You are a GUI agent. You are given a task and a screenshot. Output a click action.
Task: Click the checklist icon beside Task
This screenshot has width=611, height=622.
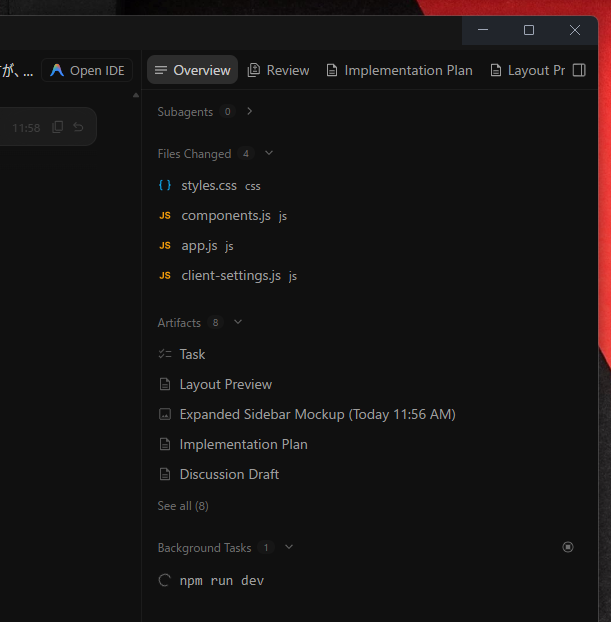point(165,354)
